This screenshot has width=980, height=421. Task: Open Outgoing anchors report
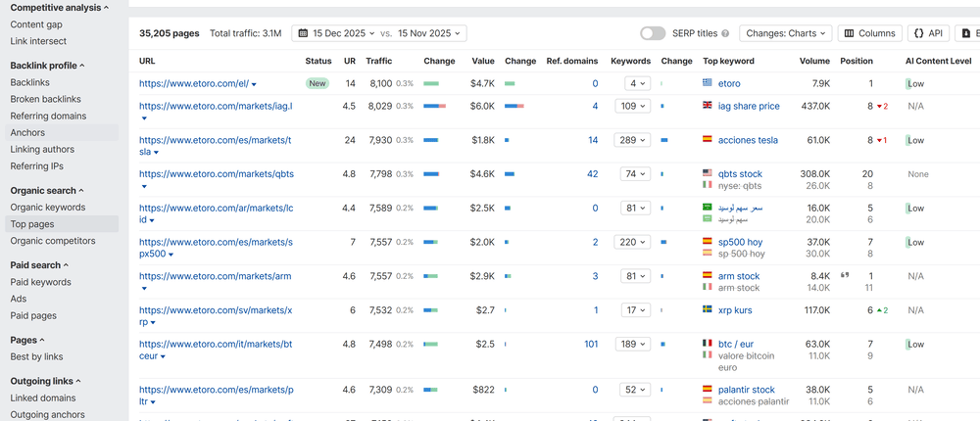click(47, 414)
